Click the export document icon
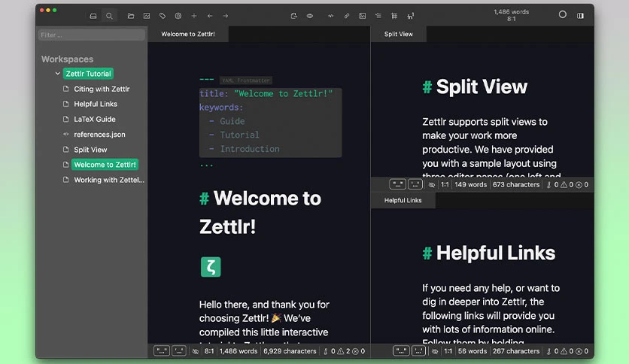629x364 pixels. click(x=293, y=16)
